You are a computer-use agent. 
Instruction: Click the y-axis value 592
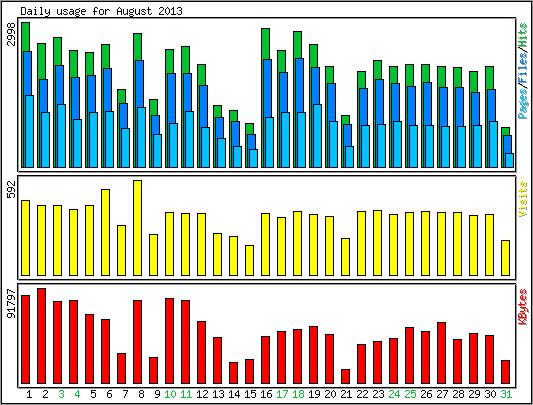(x=11, y=189)
